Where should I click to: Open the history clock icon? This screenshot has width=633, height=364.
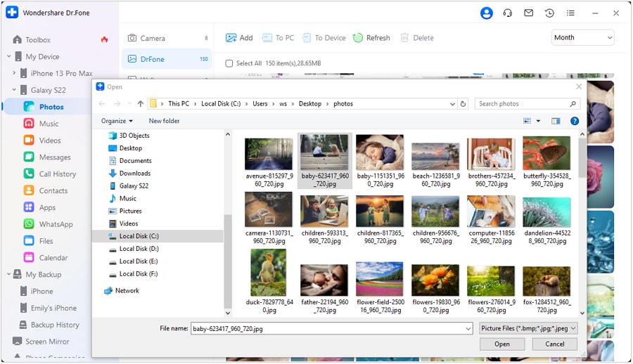[549, 13]
